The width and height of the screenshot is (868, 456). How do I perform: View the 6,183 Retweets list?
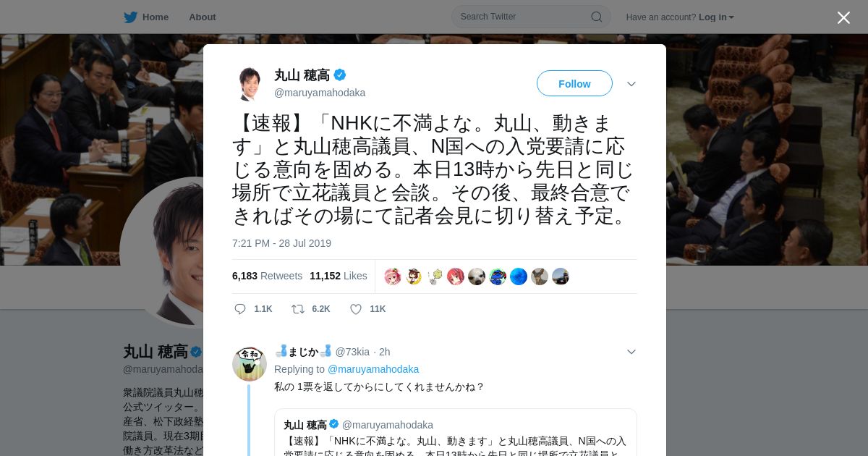coord(267,276)
